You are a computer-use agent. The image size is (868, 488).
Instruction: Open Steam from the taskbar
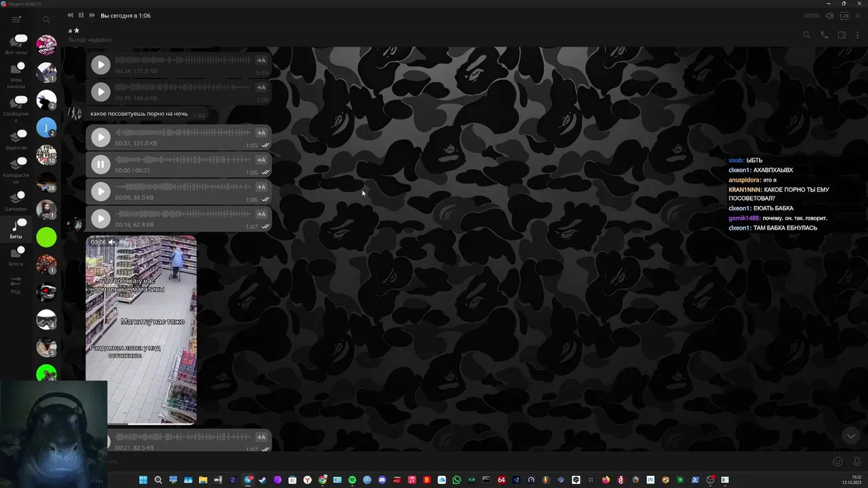click(x=262, y=480)
